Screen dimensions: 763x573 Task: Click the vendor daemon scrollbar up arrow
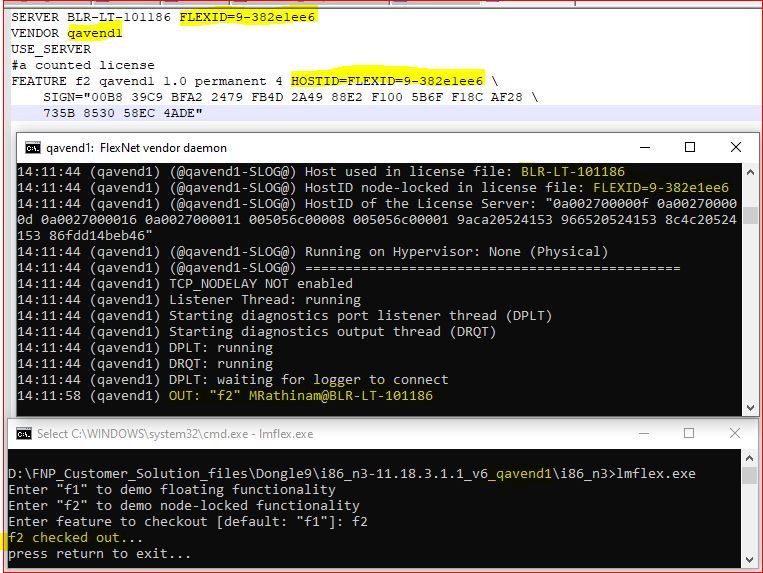(x=750, y=172)
